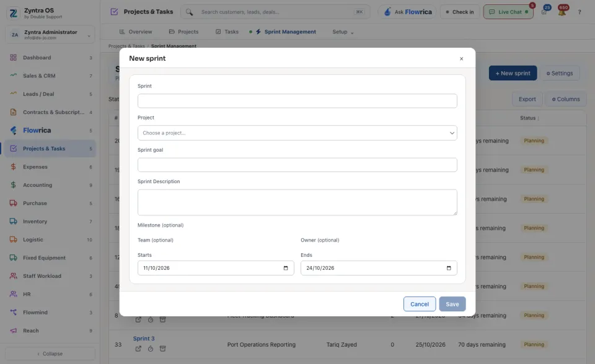Go to the Purchase module
This screenshot has height=364, width=595.
click(50, 203)
